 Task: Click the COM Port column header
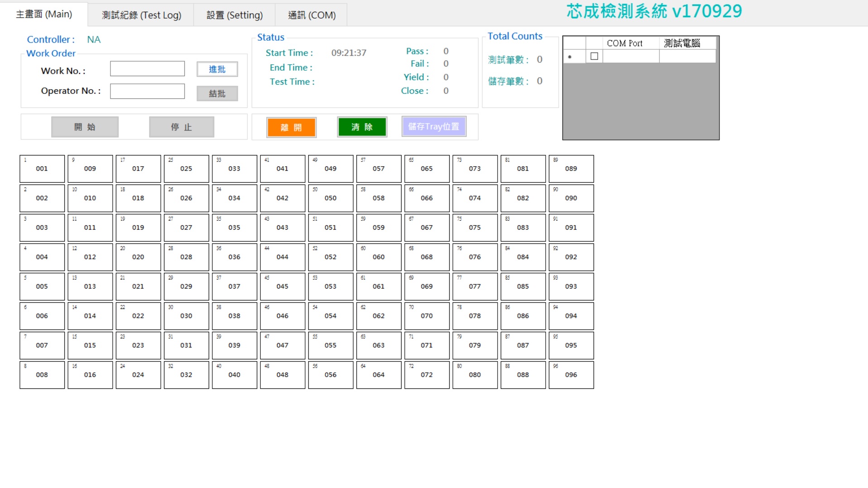[624, 43]
